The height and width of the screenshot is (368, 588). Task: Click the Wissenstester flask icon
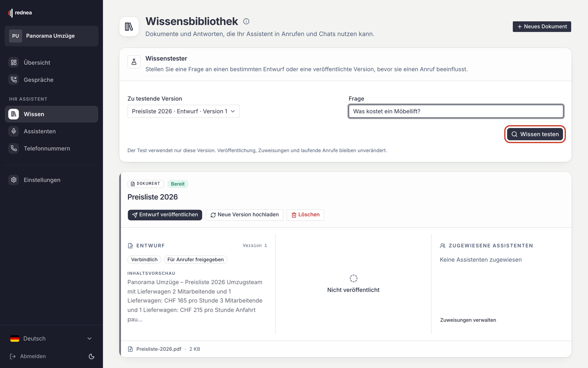tap(134, 62)
